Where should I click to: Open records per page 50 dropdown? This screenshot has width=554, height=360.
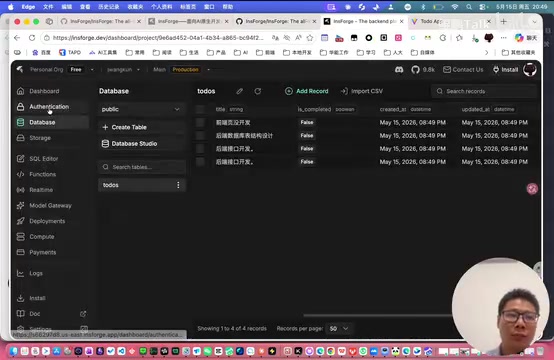pos(339,329)
